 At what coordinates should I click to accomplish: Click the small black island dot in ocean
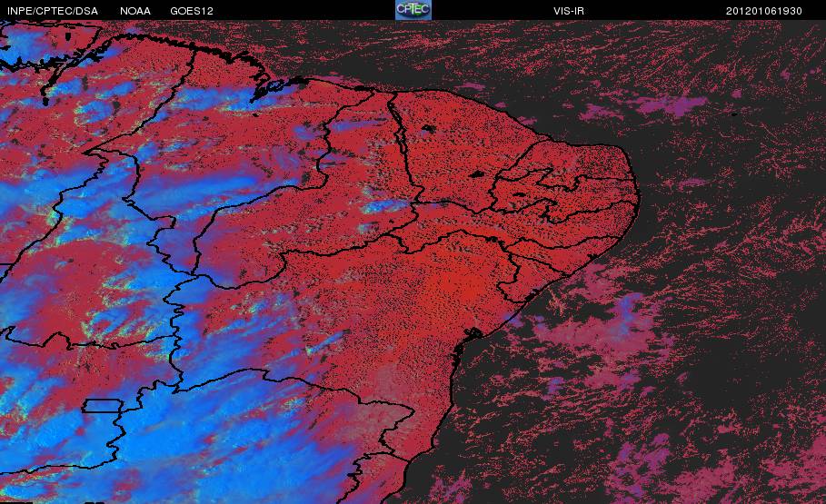734,114
